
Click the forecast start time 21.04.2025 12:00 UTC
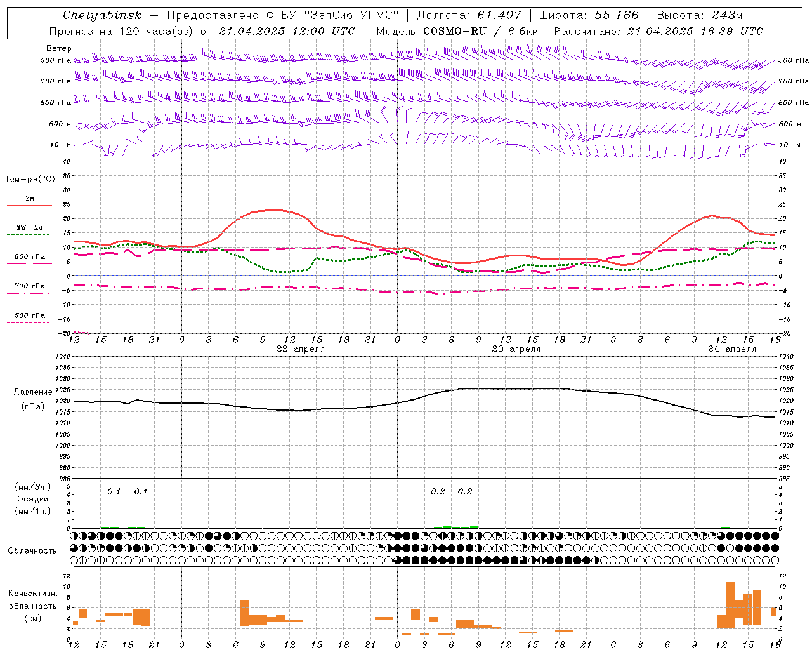[x=287, y=31]
